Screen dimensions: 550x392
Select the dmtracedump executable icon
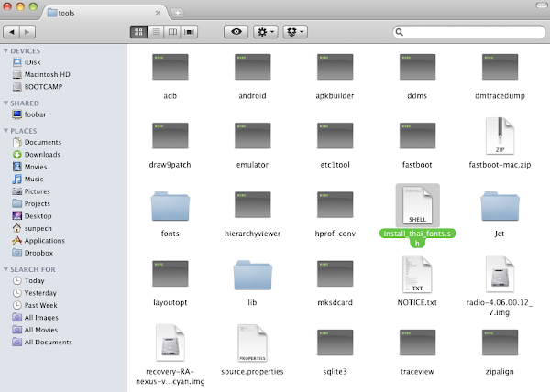tap(500, 67)
